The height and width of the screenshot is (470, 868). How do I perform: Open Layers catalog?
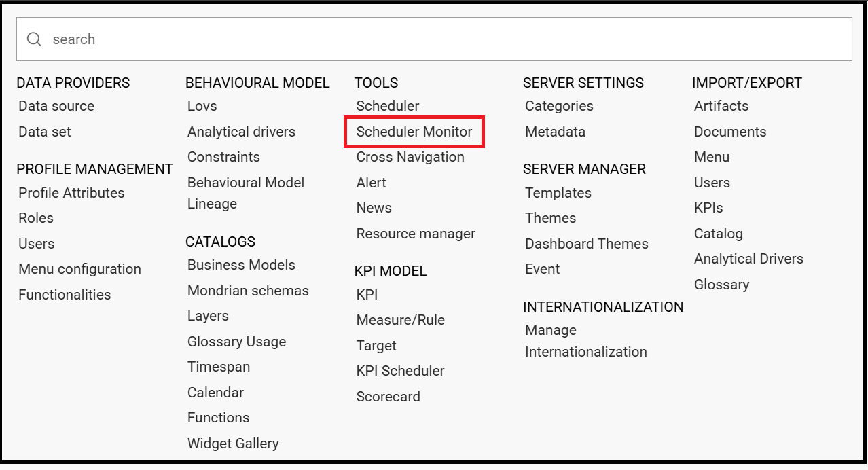208,316
